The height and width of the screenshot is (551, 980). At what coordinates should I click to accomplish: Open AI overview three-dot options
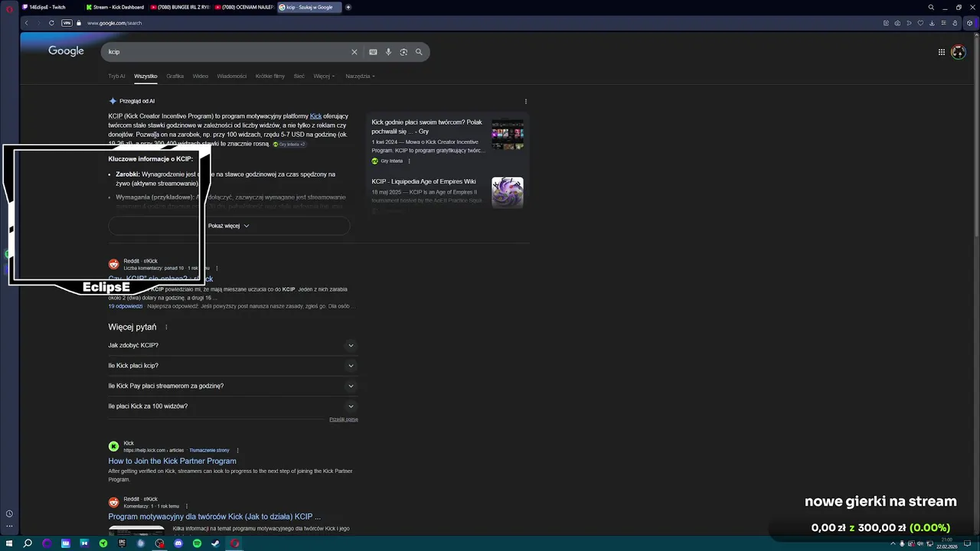(x=525, y=101)
